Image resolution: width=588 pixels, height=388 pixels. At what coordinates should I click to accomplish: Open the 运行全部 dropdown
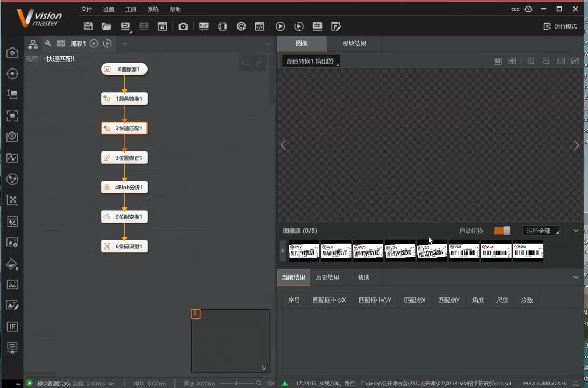coord(541,231)
